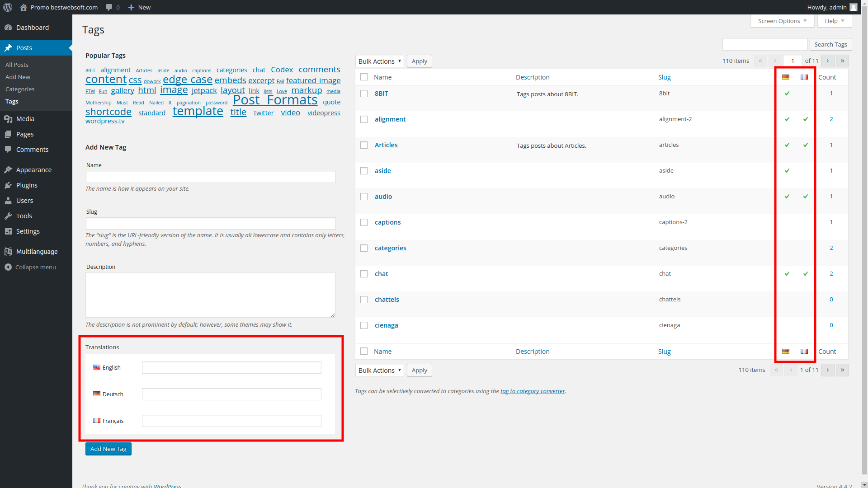
Task: Check the alignment tag checkbox
Action: coord(364,119)
